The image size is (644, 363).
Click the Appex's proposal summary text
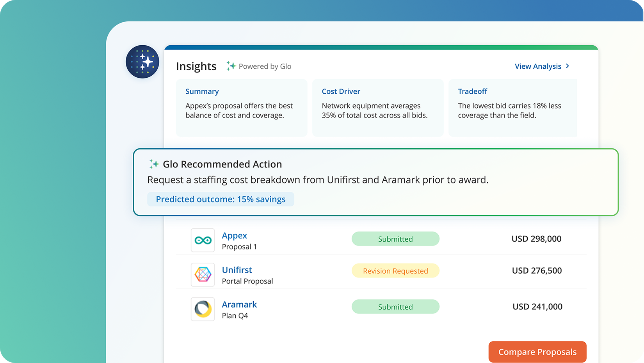click(x=239, y=110)
